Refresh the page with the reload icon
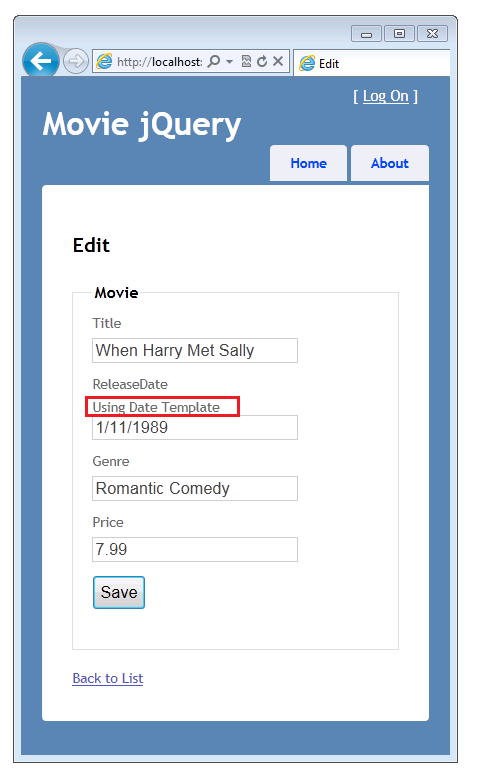481x779 pixels. [262, 61]
